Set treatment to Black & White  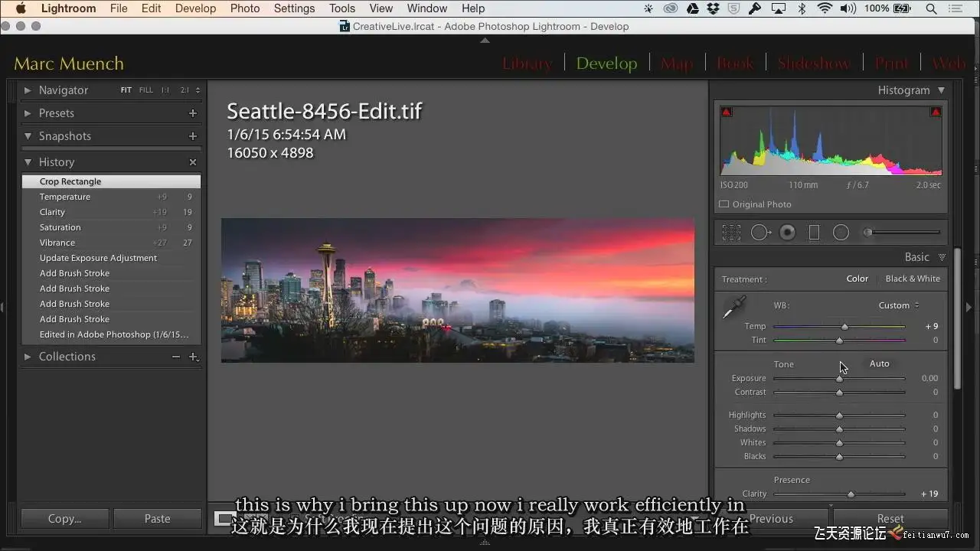[x=913, y=279]
